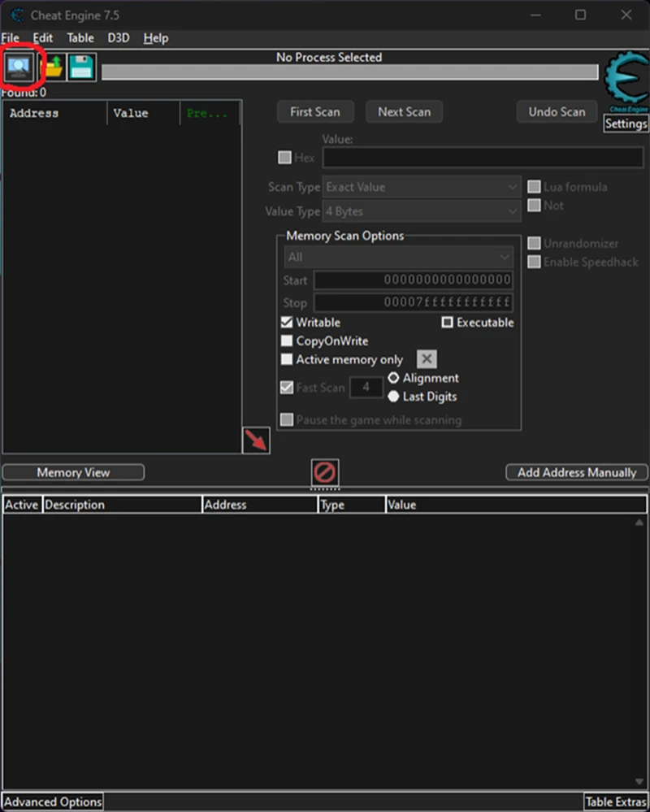Click the No Process Selected label

tap(329, 57)
